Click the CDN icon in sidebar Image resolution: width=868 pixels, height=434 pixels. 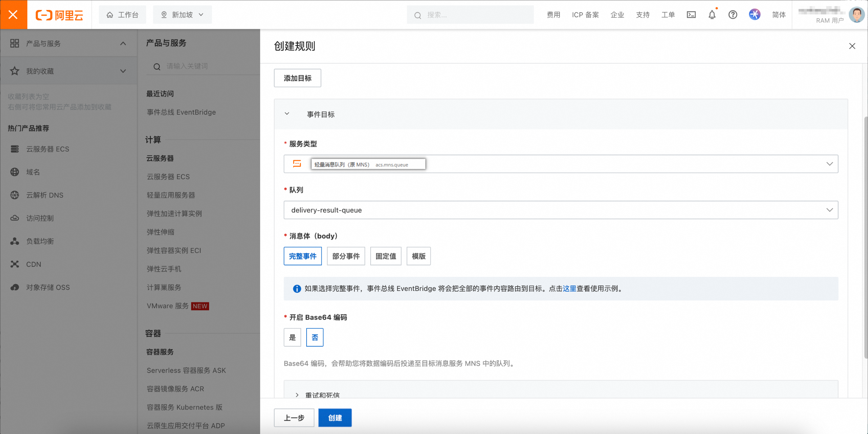coord(14,264)
